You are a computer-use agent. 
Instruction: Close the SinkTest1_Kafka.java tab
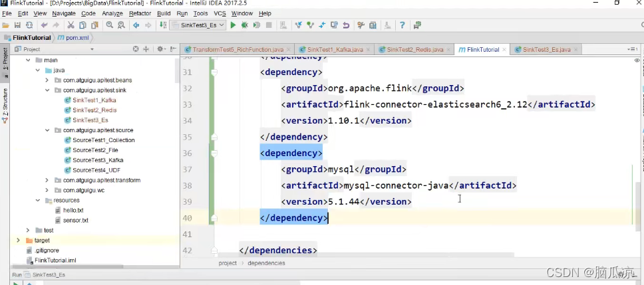click(368, 50)
